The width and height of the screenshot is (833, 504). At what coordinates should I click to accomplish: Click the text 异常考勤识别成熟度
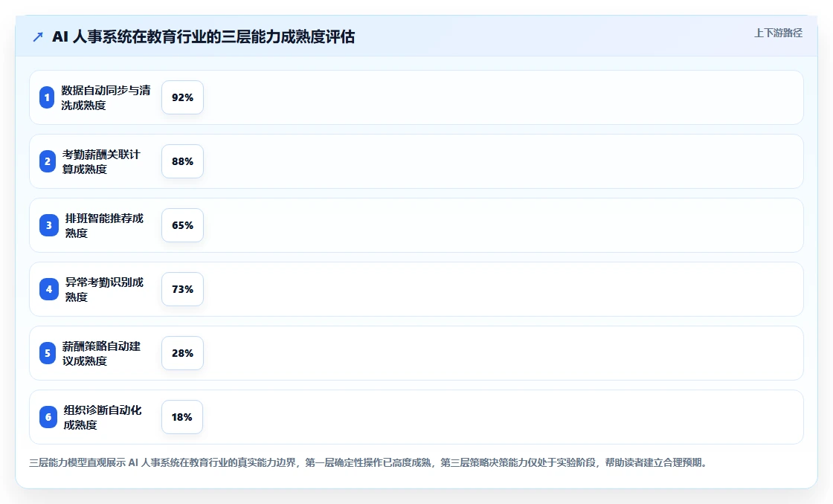click(104, 289)
